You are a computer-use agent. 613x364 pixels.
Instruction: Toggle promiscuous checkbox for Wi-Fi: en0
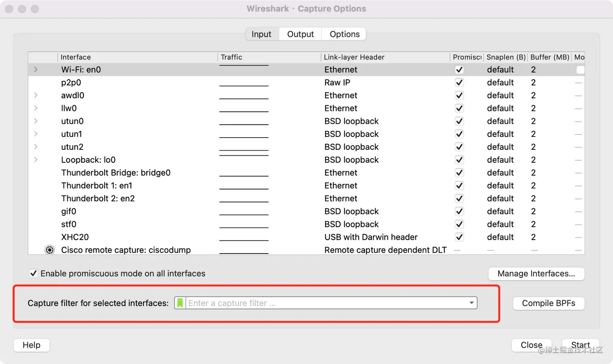pyautogui.click(x=459, y=70)
